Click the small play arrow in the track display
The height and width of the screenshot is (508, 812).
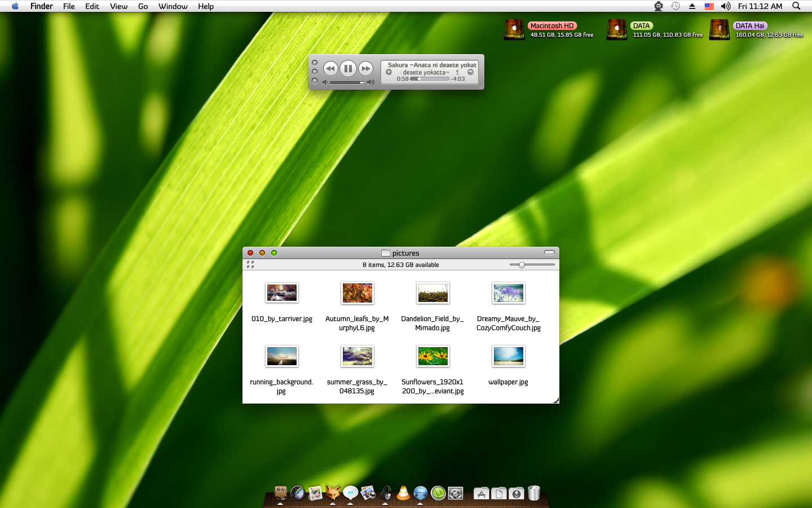(x=389, y=72)
